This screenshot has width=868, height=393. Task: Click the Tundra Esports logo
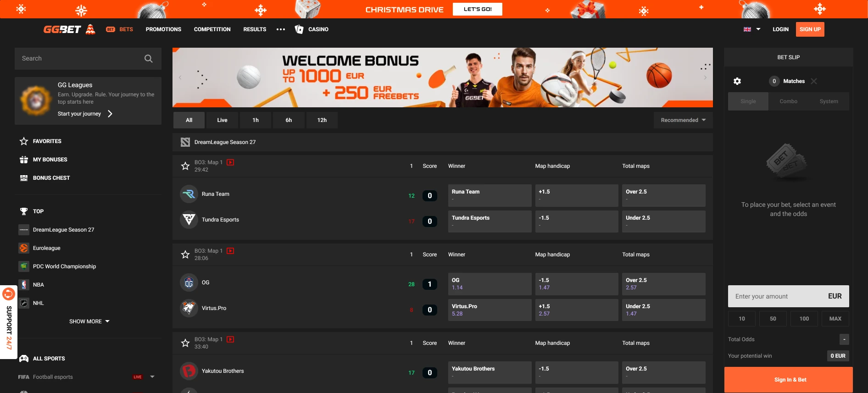pos(189,220)
